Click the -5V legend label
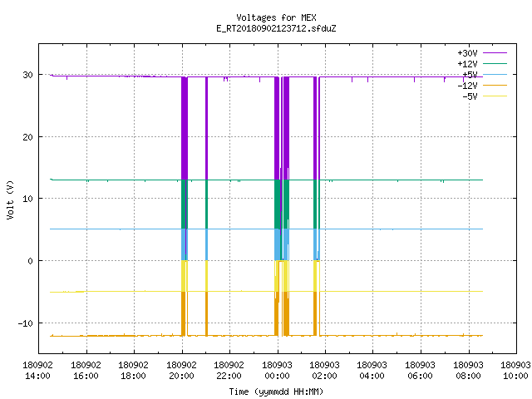The image size is (532, 399). [x=470, y=96]
